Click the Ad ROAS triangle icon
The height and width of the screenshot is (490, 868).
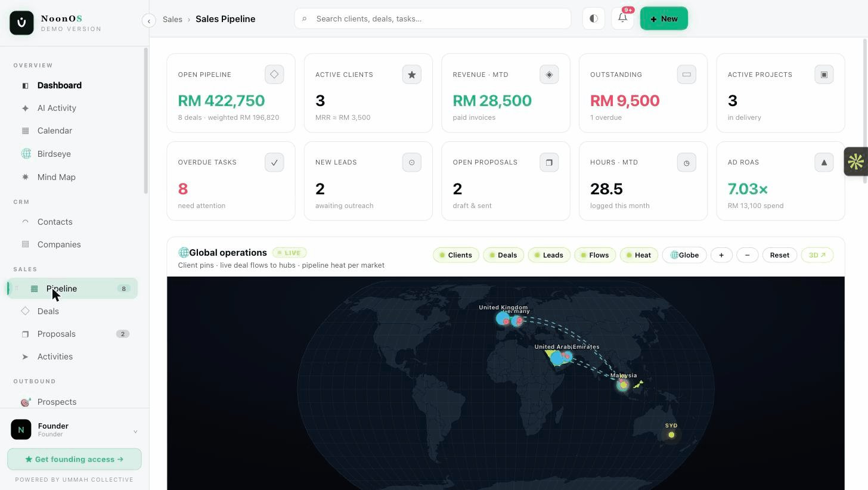(824, 162)
